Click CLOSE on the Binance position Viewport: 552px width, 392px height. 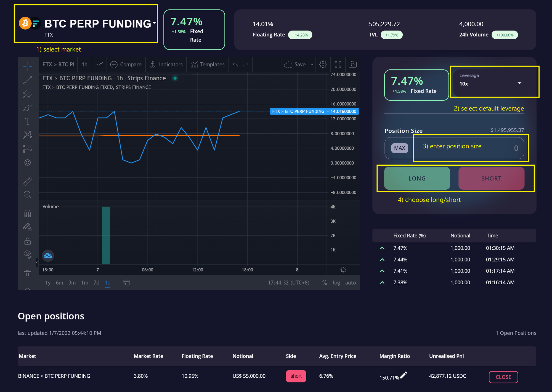tap(503, 377)
